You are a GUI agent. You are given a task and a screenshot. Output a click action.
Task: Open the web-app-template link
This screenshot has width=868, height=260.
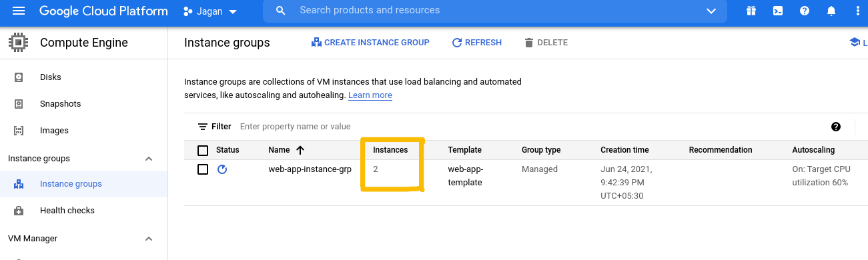tap(465, 176)
